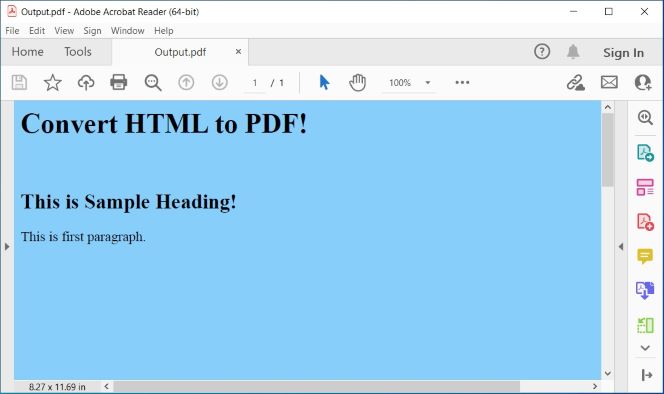Share a link to the file icon
664x394 pixels.
click(575, 82)
